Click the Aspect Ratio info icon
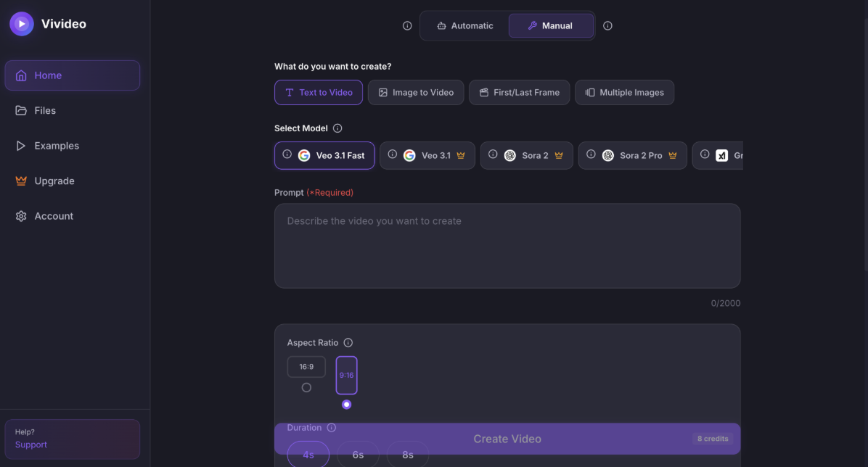Image resolution: width=868 pixels, height=467 pixels. click(x=348, y=343)
